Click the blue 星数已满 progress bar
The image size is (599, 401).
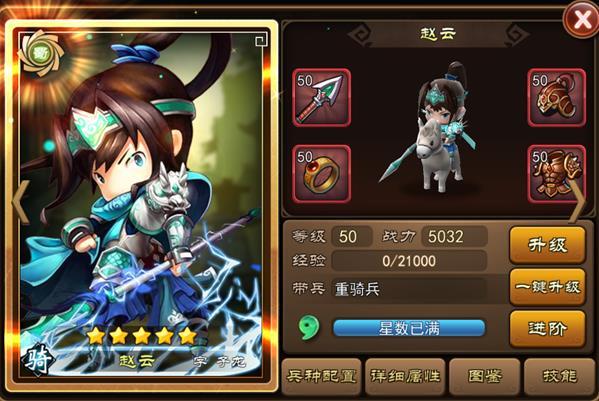(x=409, y=328)
